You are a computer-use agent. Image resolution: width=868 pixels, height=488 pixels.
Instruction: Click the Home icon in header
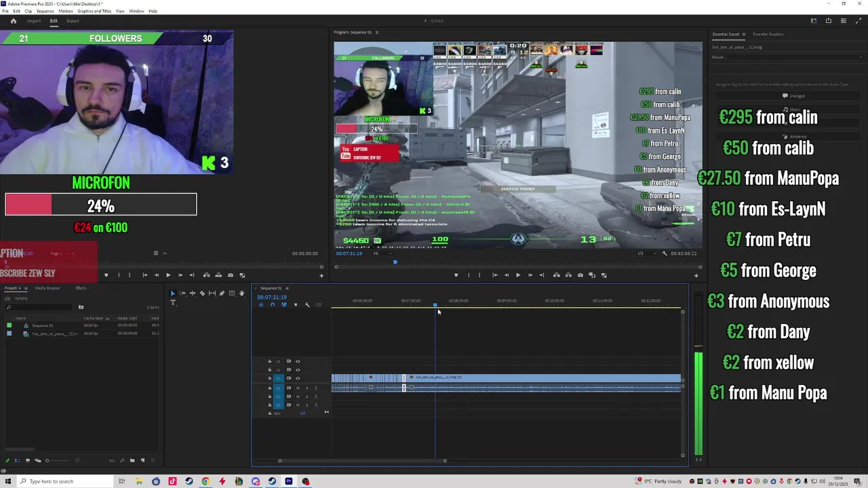(x=13, y=21)
